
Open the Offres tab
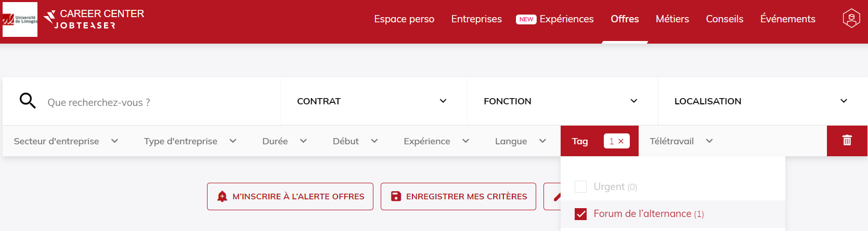[x=625, y=19]
